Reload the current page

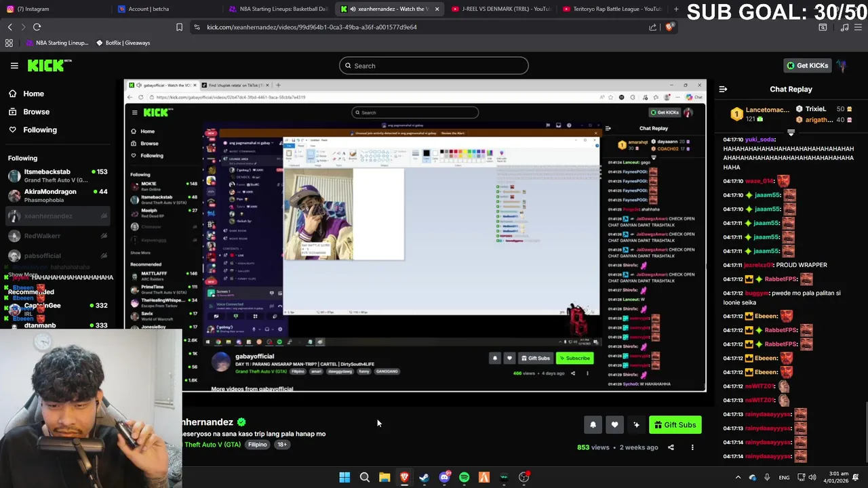point(37,27)
